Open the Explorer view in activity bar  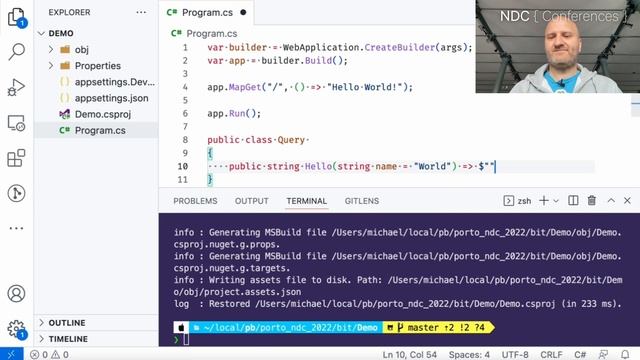[x=16, y=17]
